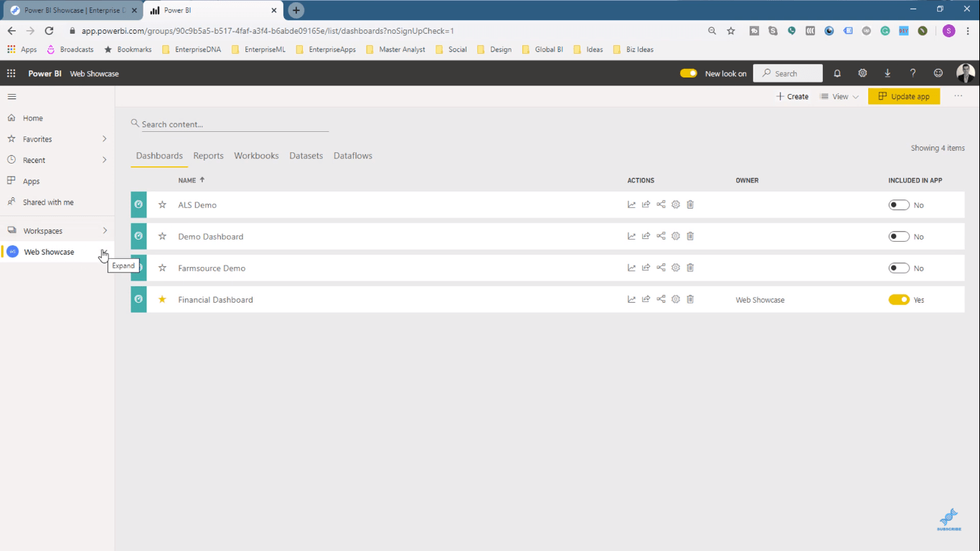The height and width of the screenshot is (551, 980).
Task: Favorite the ALS Demo star
Action: coord(162,204)
